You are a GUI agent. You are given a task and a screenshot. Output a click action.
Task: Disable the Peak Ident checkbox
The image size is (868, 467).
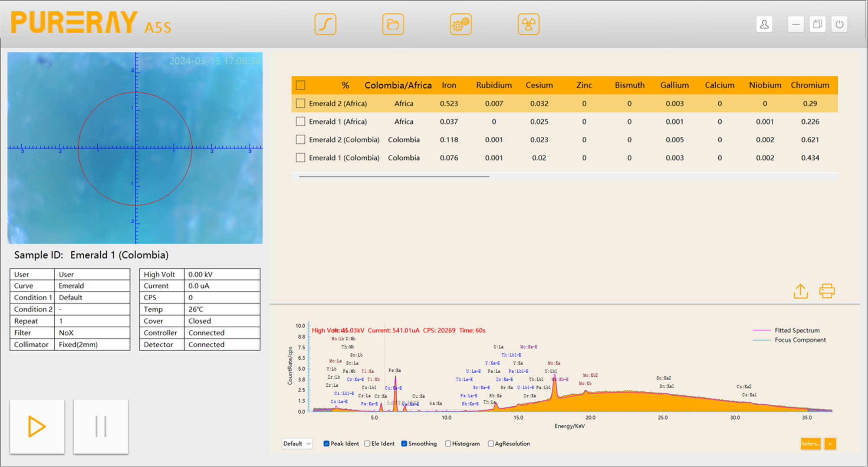[x=326, y=444]
